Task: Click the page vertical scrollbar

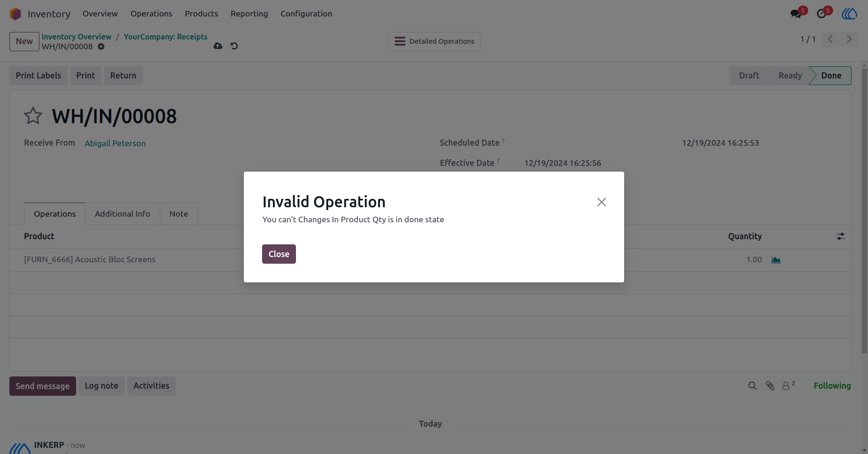Action: [864, 211]
